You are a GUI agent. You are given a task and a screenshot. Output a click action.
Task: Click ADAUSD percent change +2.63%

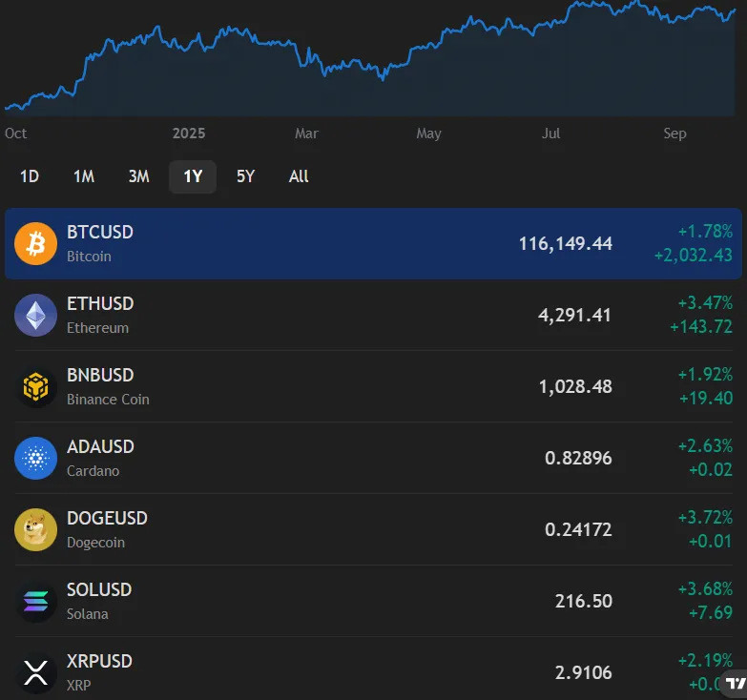click(704, 445)
